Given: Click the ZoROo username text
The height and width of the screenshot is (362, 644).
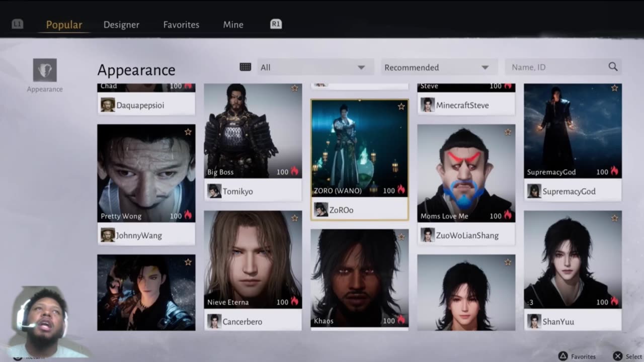Looking at the screenshot, I should [341, 210].
